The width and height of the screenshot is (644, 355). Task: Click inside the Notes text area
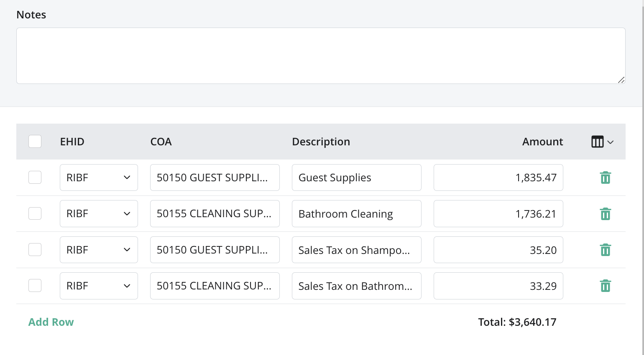(x=321, y=56)
